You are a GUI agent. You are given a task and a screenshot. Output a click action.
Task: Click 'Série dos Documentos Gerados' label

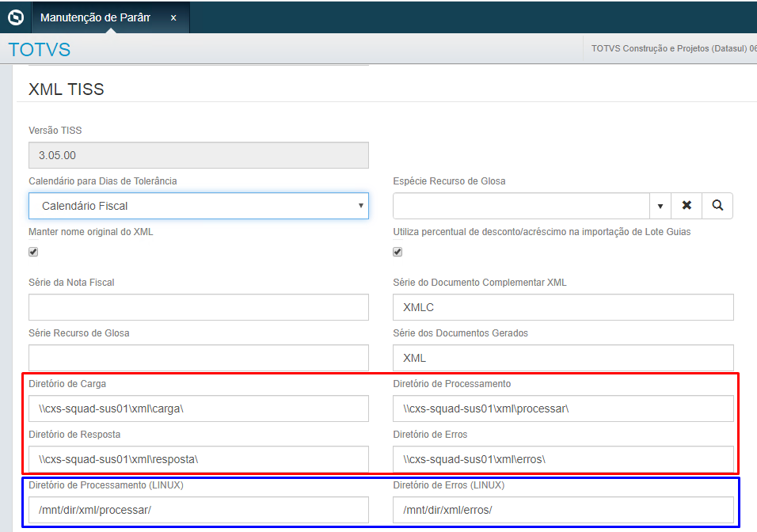(460, 333)
